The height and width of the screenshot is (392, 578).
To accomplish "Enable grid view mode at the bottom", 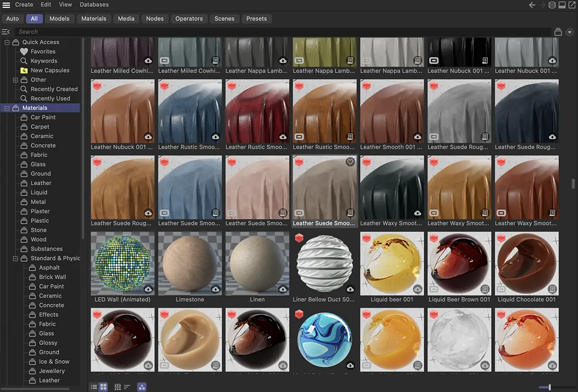I will tap(103, 387).
